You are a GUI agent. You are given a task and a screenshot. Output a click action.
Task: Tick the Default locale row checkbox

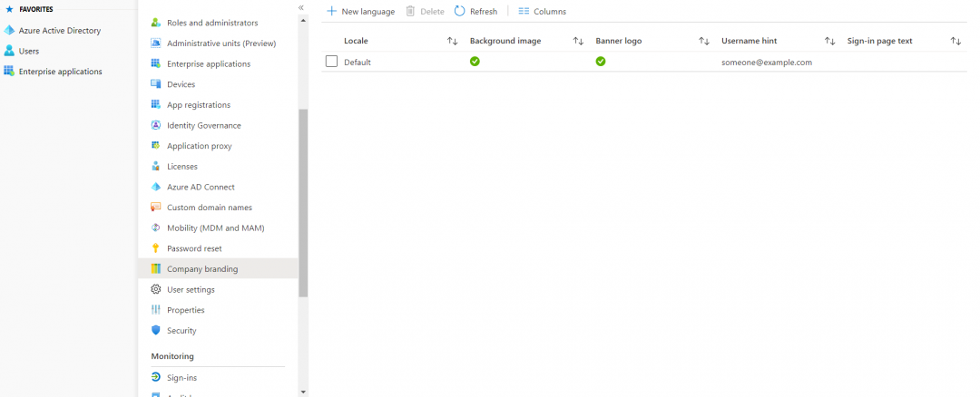tap(332, 62)
